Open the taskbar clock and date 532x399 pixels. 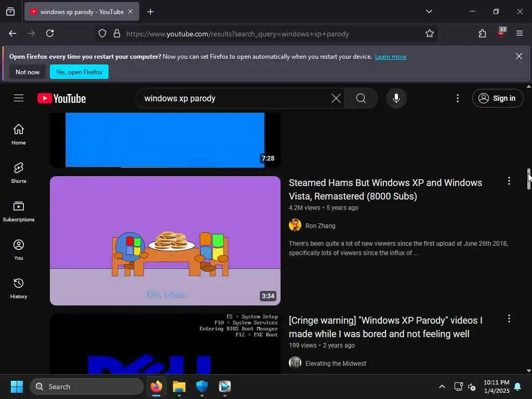point(496,387)
